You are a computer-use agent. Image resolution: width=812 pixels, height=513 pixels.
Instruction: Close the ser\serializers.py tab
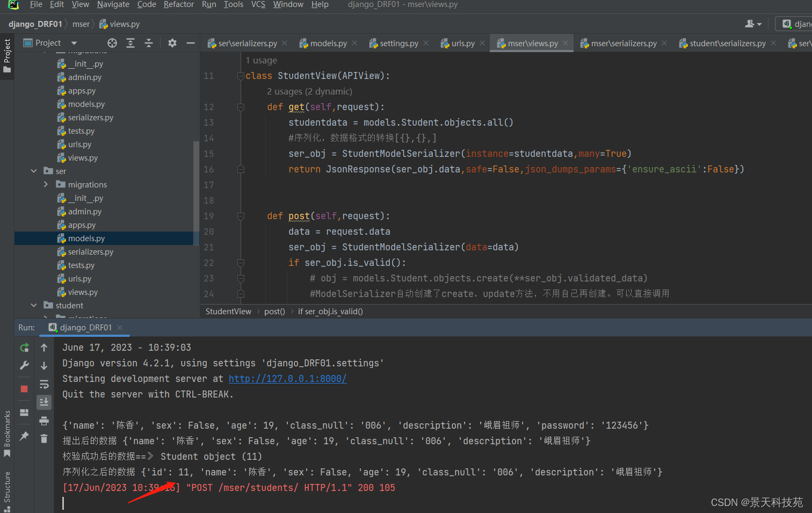[285, 43]
